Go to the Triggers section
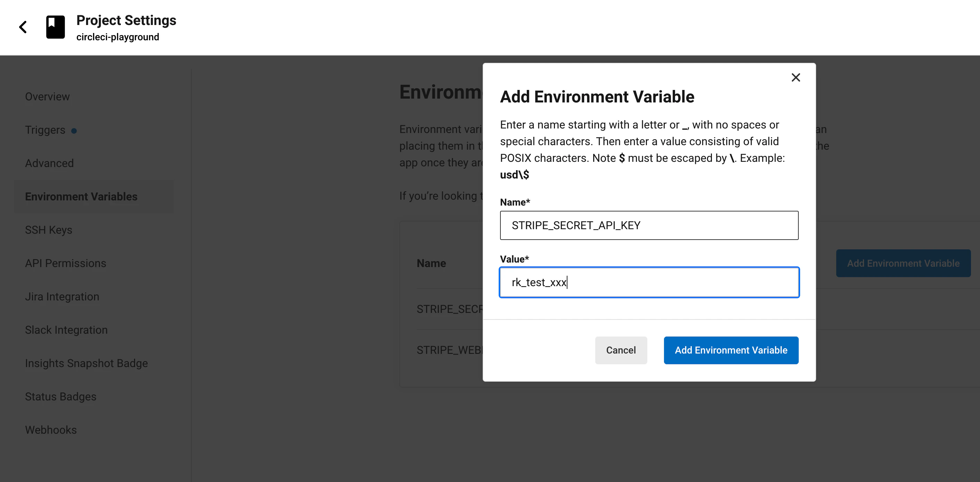The width and height of the screenshot is (980, 482). (x=45, y=130)
